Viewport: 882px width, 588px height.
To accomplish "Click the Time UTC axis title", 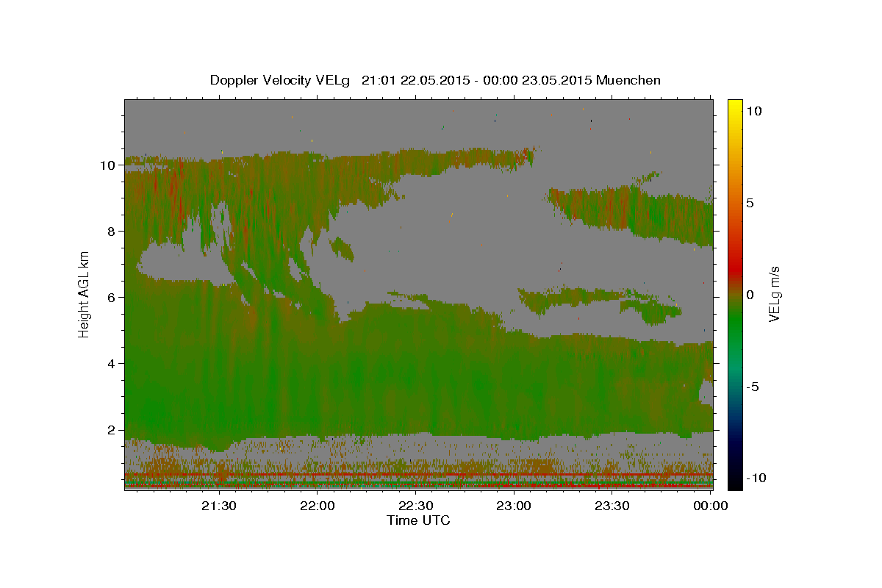I will click(418, 520).
